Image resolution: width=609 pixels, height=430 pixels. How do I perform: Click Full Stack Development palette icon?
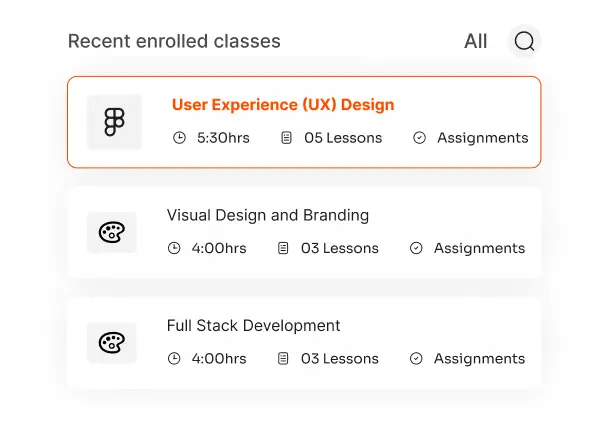(111, 343)
